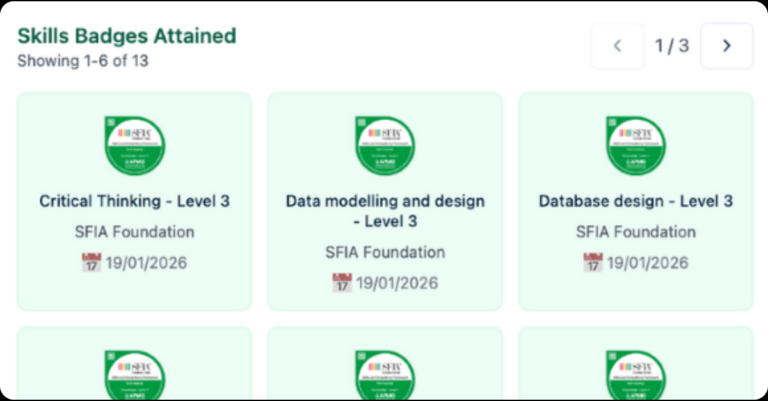The height and width of the screenshot is (401, 768).
Task: Click the 19/01/2026 date on Critical Thinking card
Action: point(146,263)
